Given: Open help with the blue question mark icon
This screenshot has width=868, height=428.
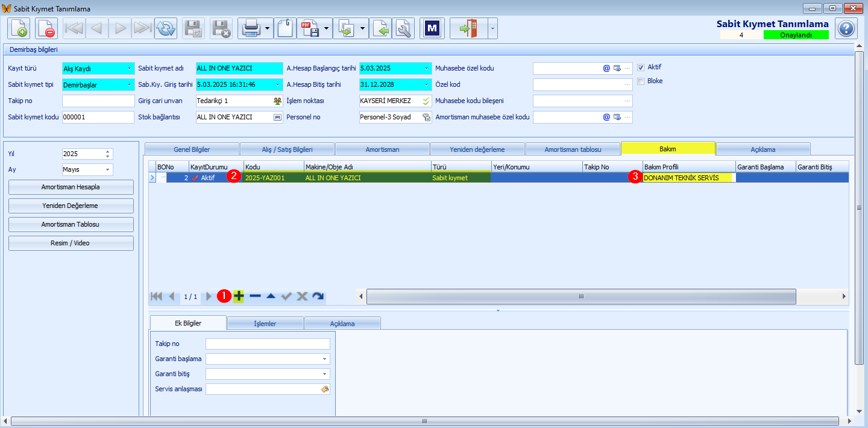Looking at the screenshot, I should tap(846, 28).
